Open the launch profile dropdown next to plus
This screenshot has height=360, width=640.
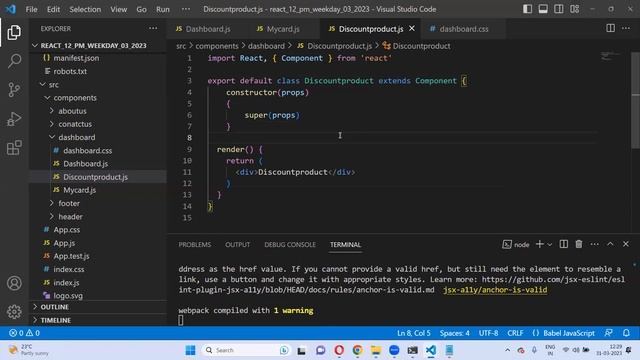(x=550, y=244)
